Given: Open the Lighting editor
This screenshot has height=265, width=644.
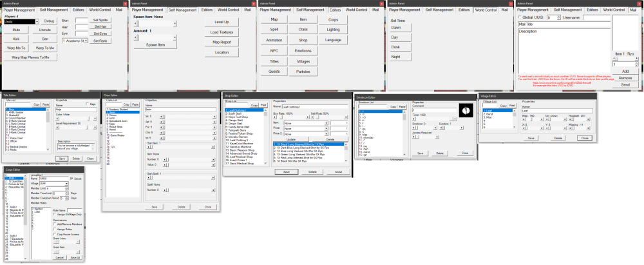Looking at the screenshot, I should click(x=333, y=30).
